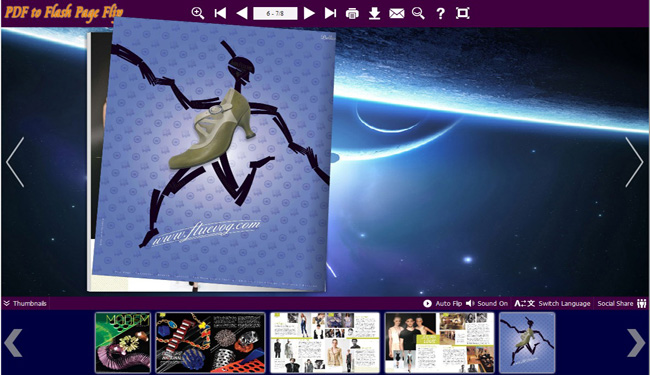Click the www.fluevog.com link on the page

tap(206, 233)
